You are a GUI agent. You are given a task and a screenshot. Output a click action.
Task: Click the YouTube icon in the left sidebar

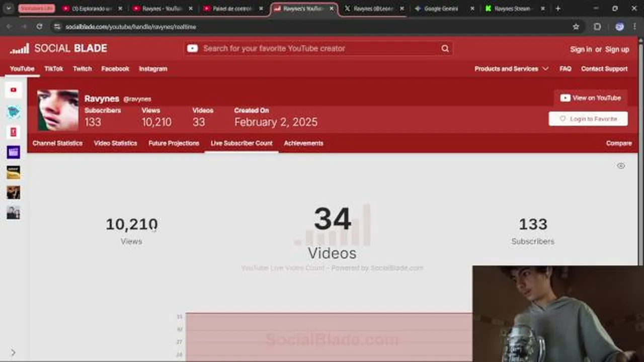(x=14, y=90)
